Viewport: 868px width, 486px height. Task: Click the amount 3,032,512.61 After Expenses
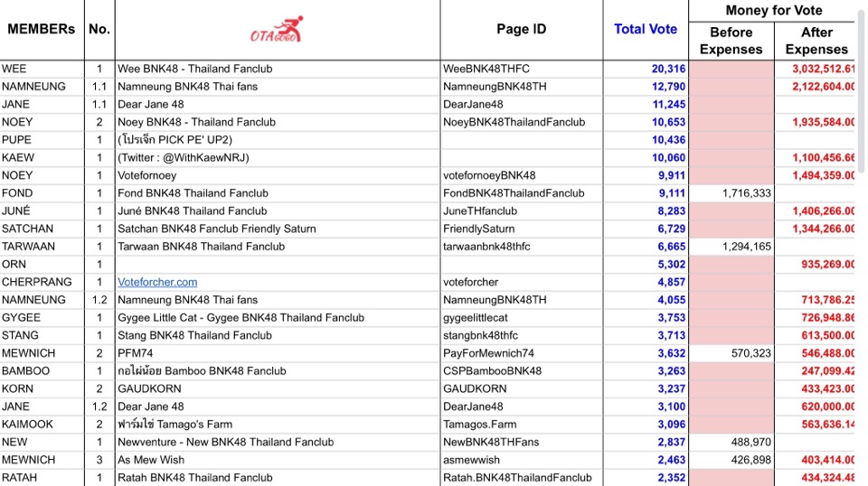pos(823,70)
